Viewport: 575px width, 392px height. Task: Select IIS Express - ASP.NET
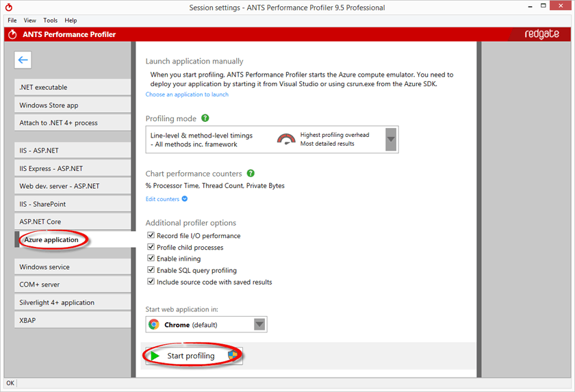(x=73, y=168)
